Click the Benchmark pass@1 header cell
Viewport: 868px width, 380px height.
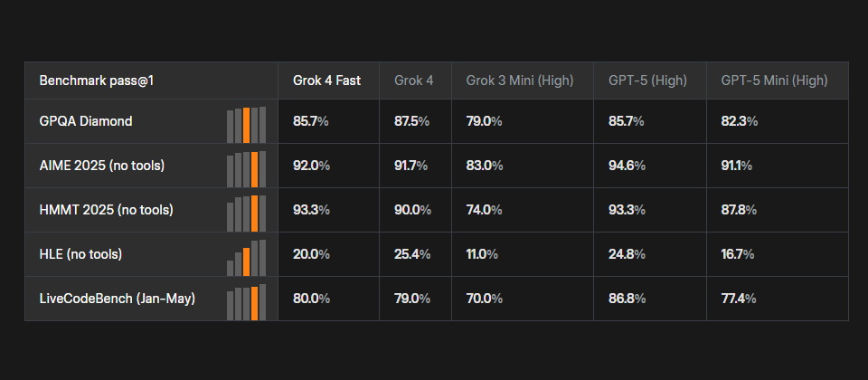97,81
